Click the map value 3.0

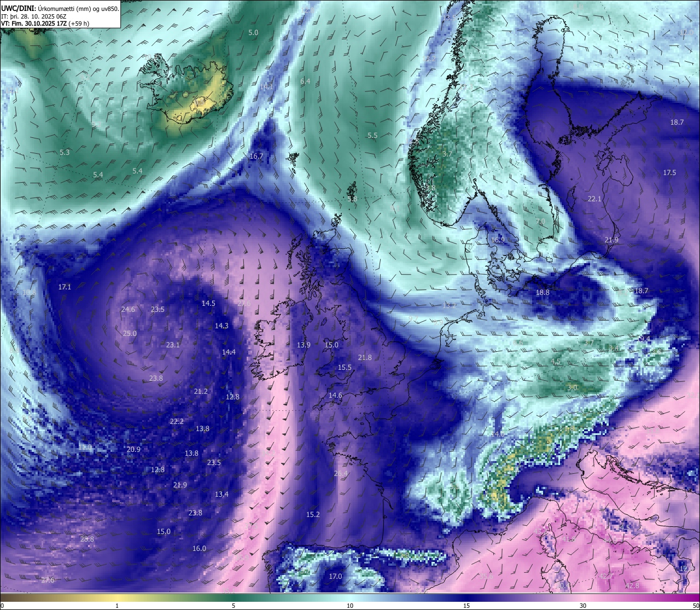coord(573,388)
